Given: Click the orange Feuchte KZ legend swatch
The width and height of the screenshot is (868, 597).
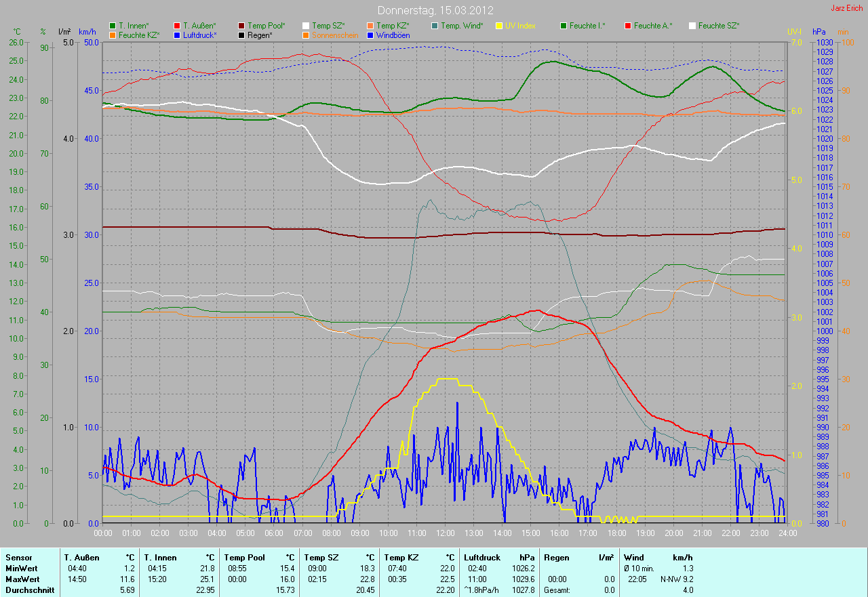Looking at the screenshot, I should pos(112,35).
